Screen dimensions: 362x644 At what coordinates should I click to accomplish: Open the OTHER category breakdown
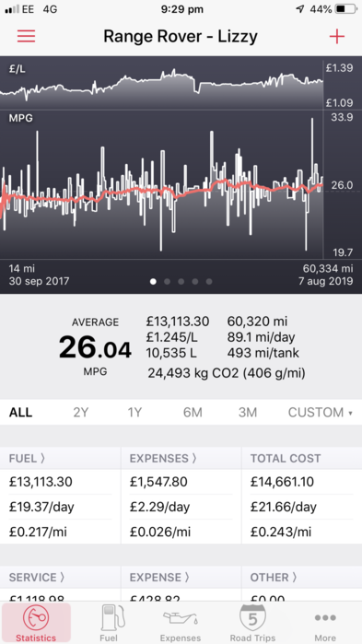[x=274, y=577]
